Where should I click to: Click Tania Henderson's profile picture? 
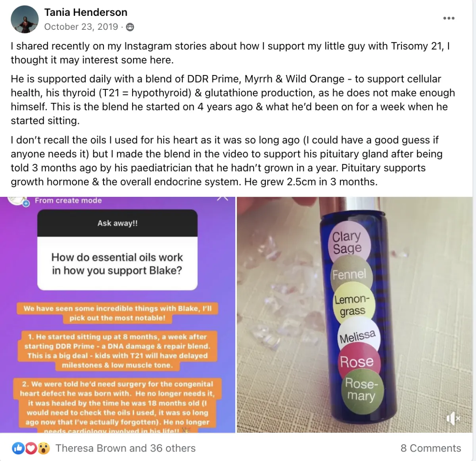[x=25, y=19]
